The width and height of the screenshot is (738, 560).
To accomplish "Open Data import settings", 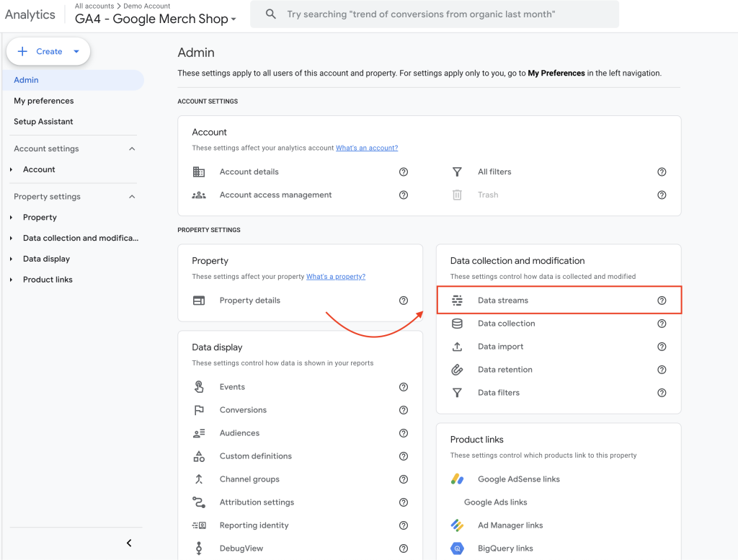I will [500, 347].
